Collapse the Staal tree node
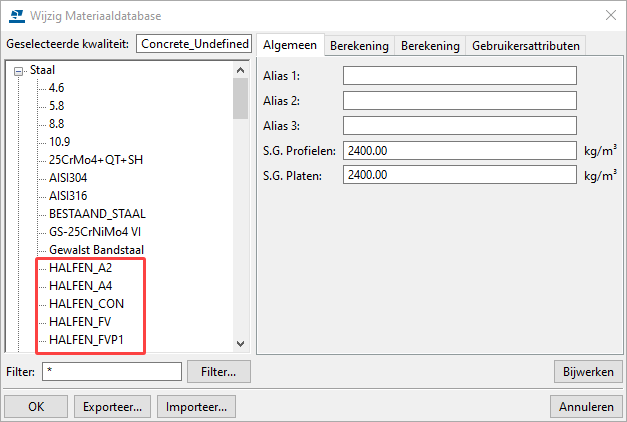This screenshot has height=422, width=627. [18, 71]
